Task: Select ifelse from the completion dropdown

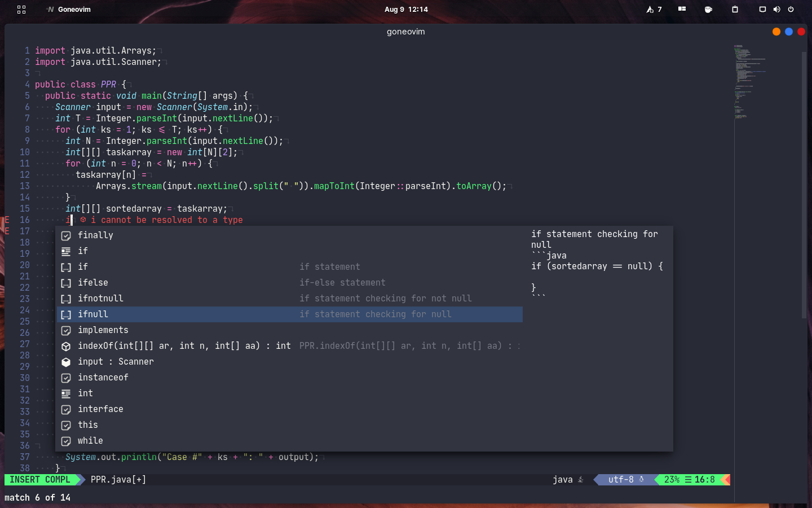Action: point(92,282)
